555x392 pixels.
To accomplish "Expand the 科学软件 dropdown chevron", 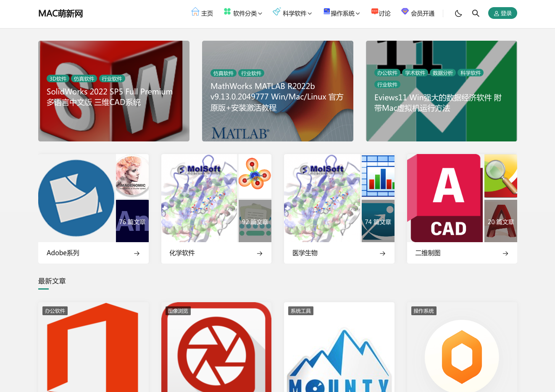I will [x=310, y=13].
